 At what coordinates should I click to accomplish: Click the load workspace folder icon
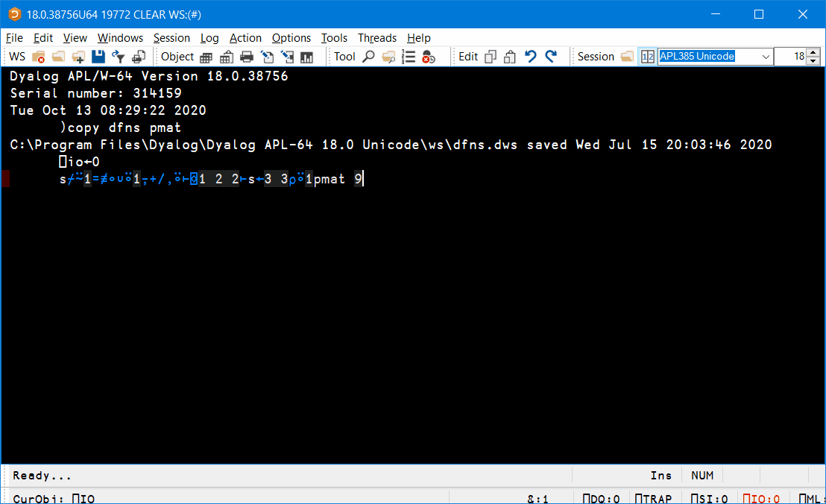pyautogui.click(x=58, y=57)
